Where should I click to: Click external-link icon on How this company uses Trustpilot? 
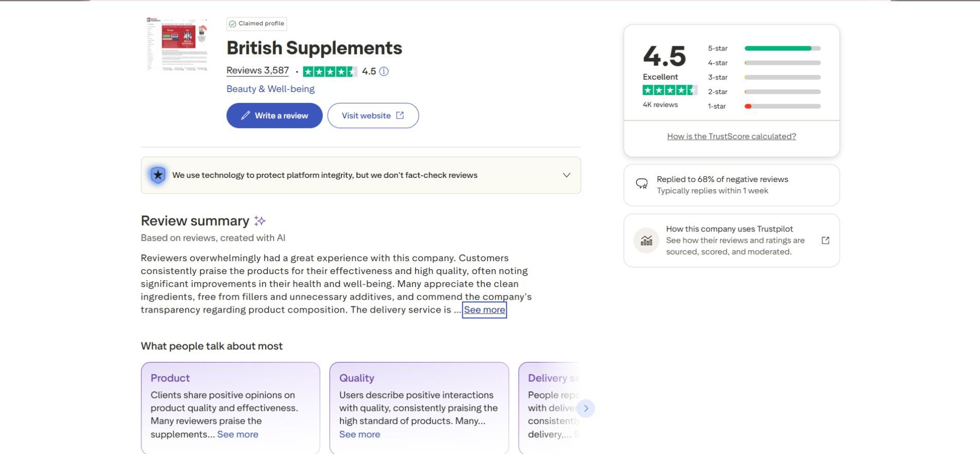point(825,240)
